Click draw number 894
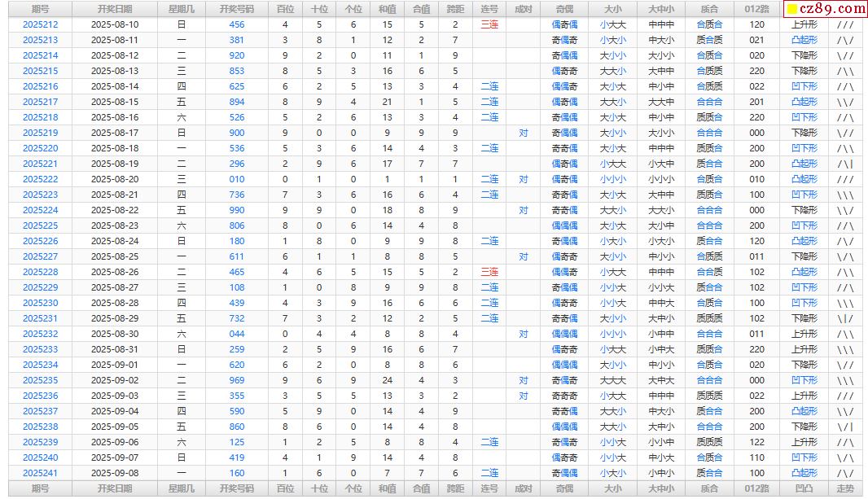This screenshot has width=868, height=499. pyautogui.click(x=237, y=102)
